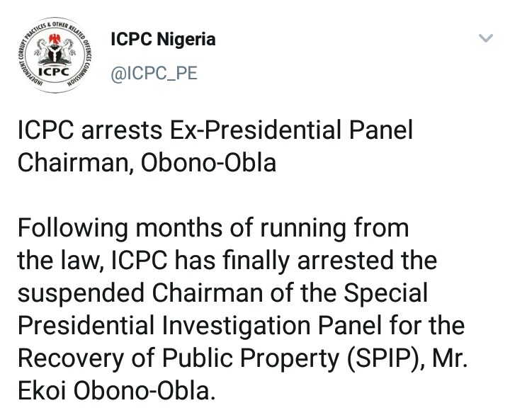Screen dimensions: 510x420
Task: Expand the tweet options chevron
Action: point(485,38)
